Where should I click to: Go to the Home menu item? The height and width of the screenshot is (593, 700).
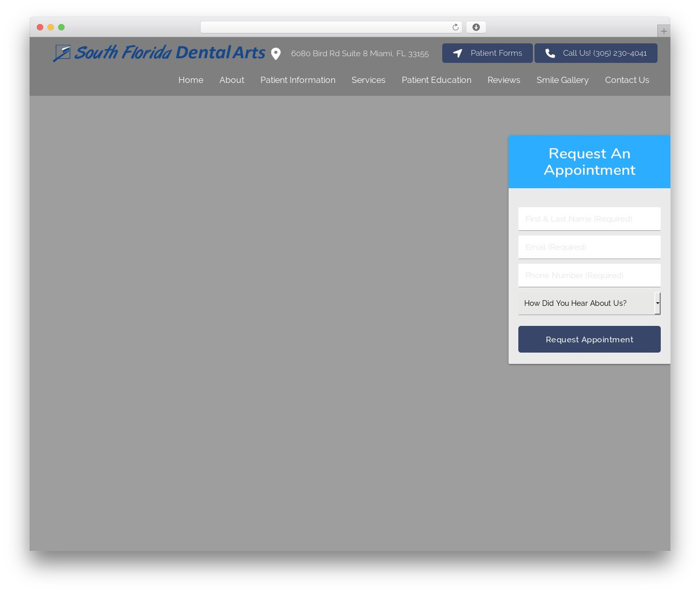coord(191,80)
